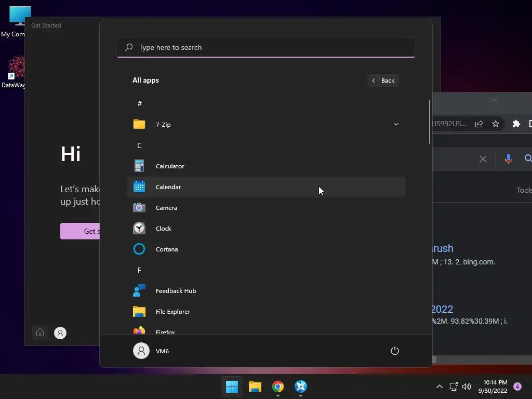Bookmark this page with star icon
Screen dimensions: 532x399
click(x=495, y=124)
